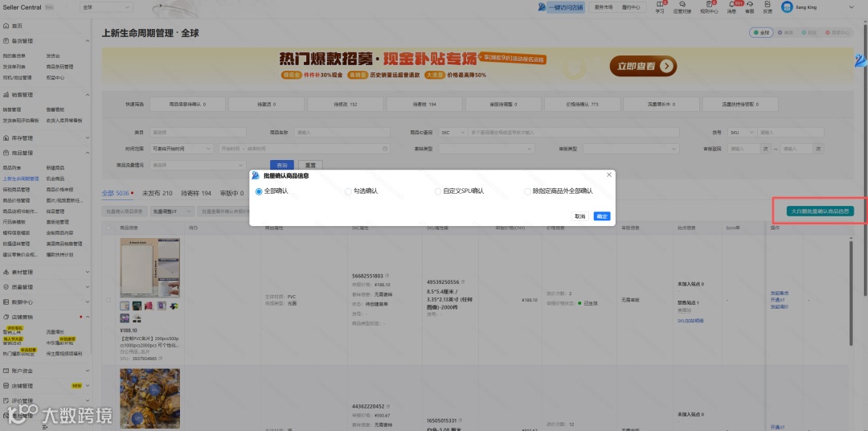Screen dimensions: 868x431
Task: Filter by 价格待确认 773 quick filter
Action: click(x=582, y=105)
